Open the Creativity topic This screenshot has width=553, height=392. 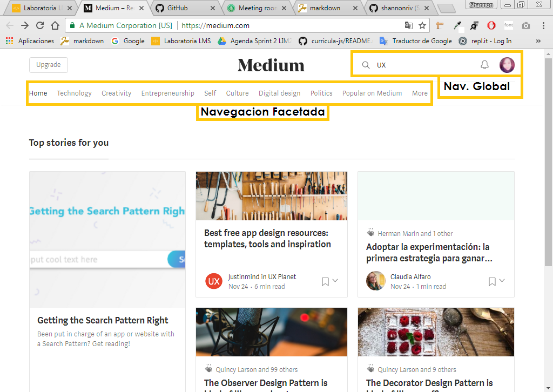tap(117, 93)
